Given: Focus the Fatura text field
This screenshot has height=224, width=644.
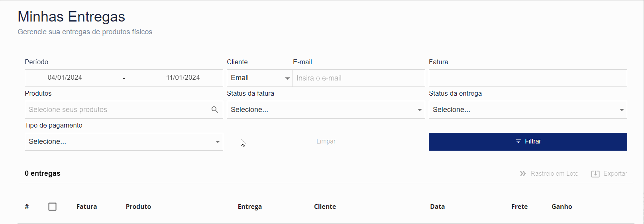Looking at the screenshot, I should click(528, 78).
